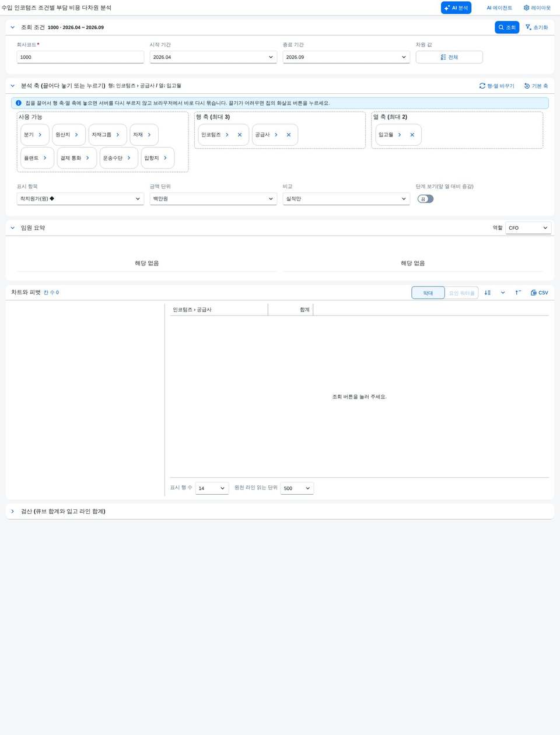Click the arrow on the 자재 chip
Image resolution: width=560 pixels, height=735 pixels.
pos(149,135)
